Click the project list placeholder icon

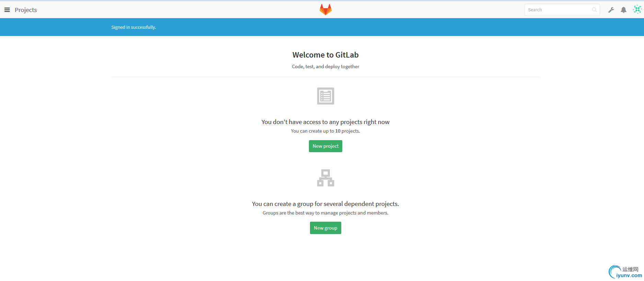click(325, 96)
